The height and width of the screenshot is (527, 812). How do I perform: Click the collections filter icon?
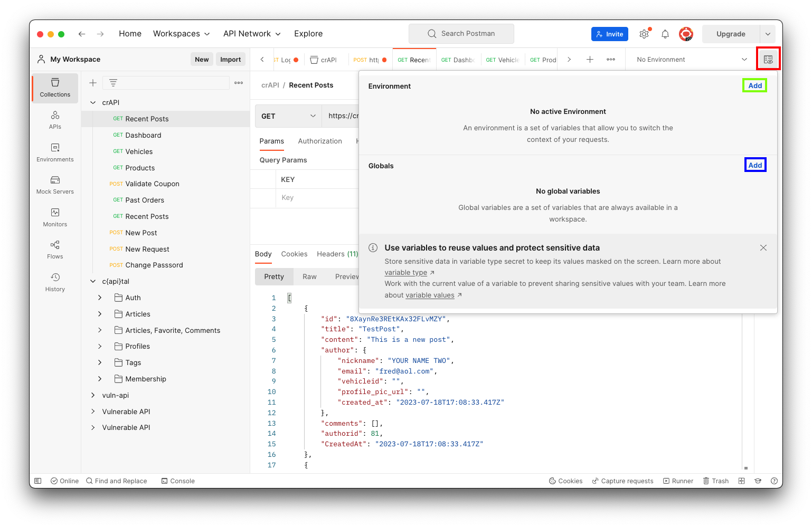(113, 83)
